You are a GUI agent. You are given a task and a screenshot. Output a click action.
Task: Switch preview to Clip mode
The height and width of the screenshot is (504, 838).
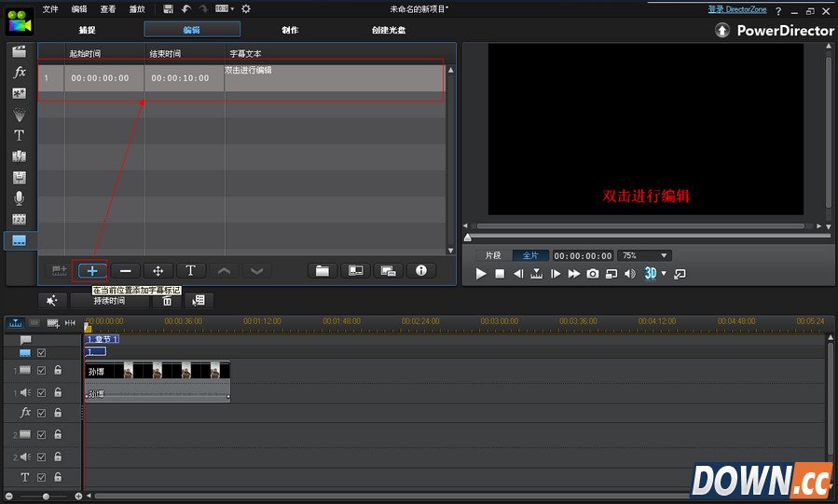pyautogui.click(x=493, y=256)
